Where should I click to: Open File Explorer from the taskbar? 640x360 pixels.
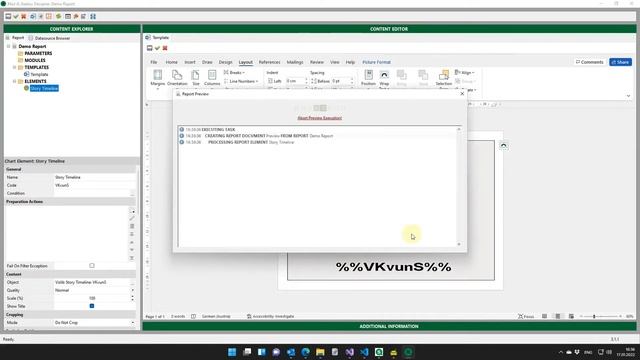pyautogui.click(x=320, y=352)
